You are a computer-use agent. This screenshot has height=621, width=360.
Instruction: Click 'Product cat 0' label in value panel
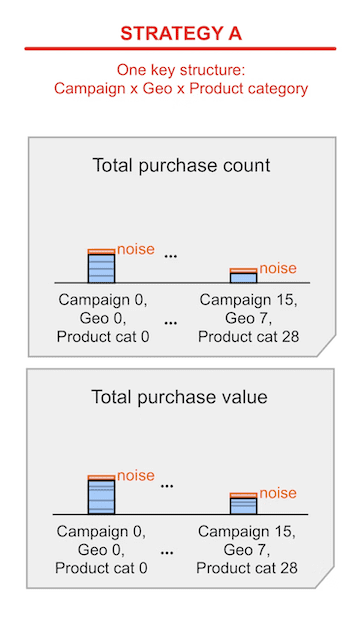coord(101,568)
